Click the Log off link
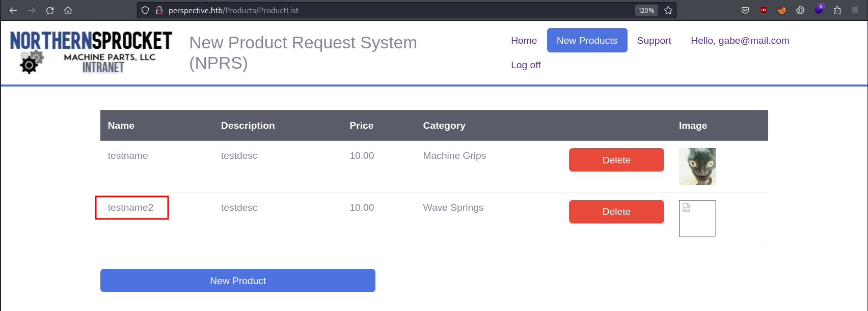The width and height of the screenshot is (868, 311). 526,65
